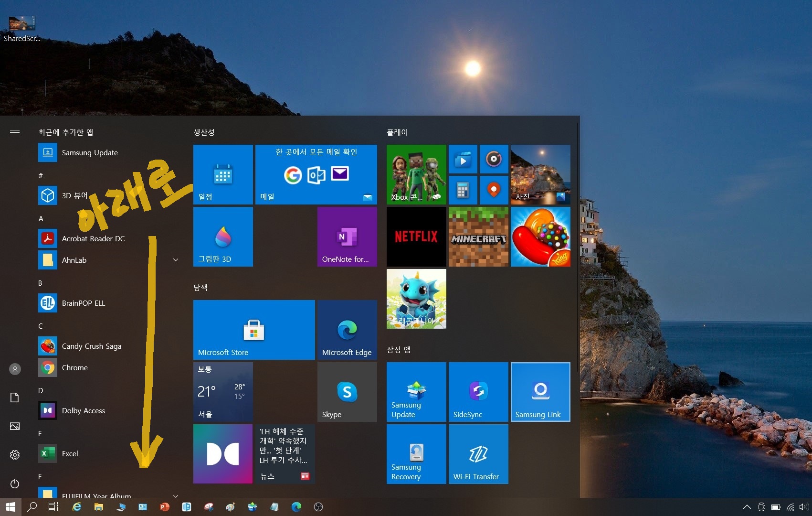
Task: Open Settings from the Start sidebar
Action: (x=15, y=455)
